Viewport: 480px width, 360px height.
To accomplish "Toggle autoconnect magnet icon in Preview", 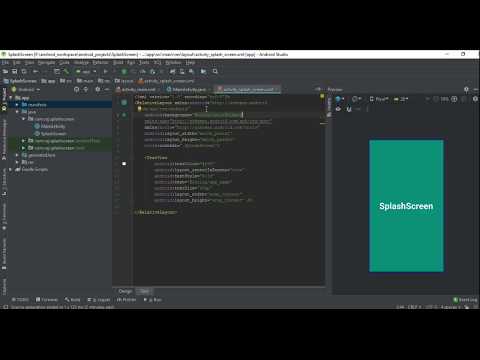I will (x=349, y=109).
